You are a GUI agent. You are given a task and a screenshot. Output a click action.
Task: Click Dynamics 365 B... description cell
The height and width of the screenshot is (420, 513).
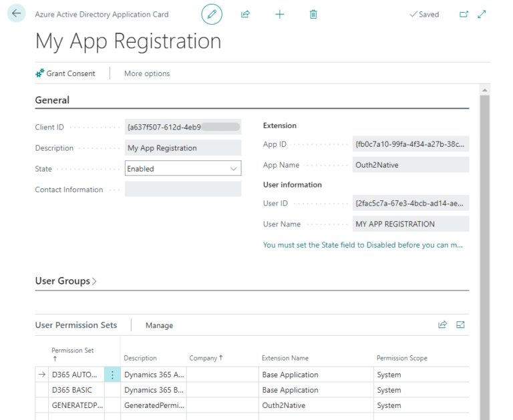click(154, 390)
